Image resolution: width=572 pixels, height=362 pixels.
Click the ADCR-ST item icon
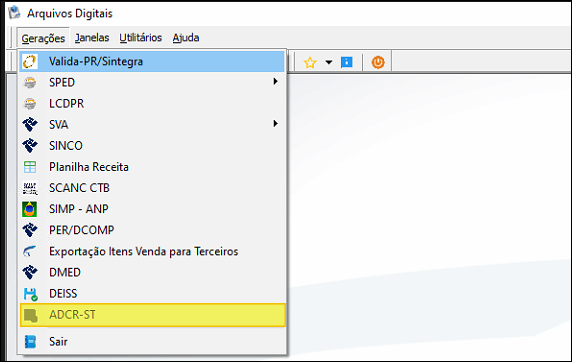30,315
